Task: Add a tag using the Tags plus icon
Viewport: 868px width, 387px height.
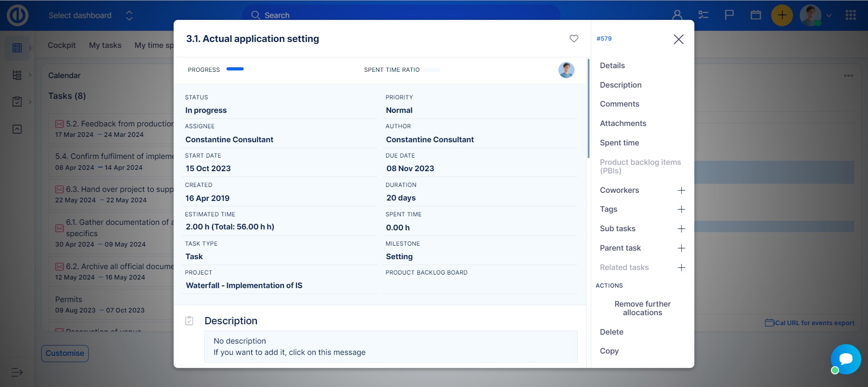Action: pyautogui.click(x=681, y=210)
